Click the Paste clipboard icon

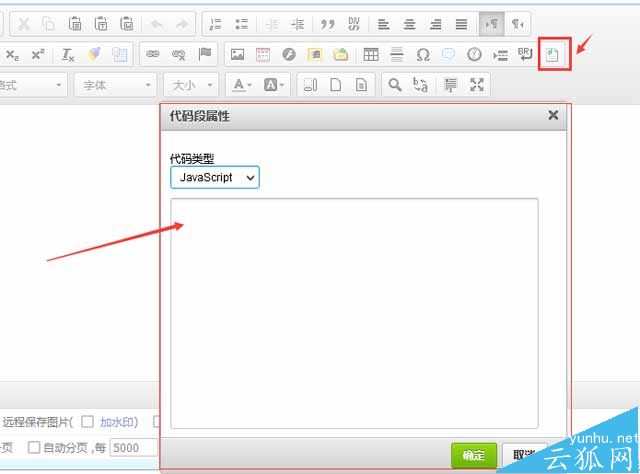[75, 24]
